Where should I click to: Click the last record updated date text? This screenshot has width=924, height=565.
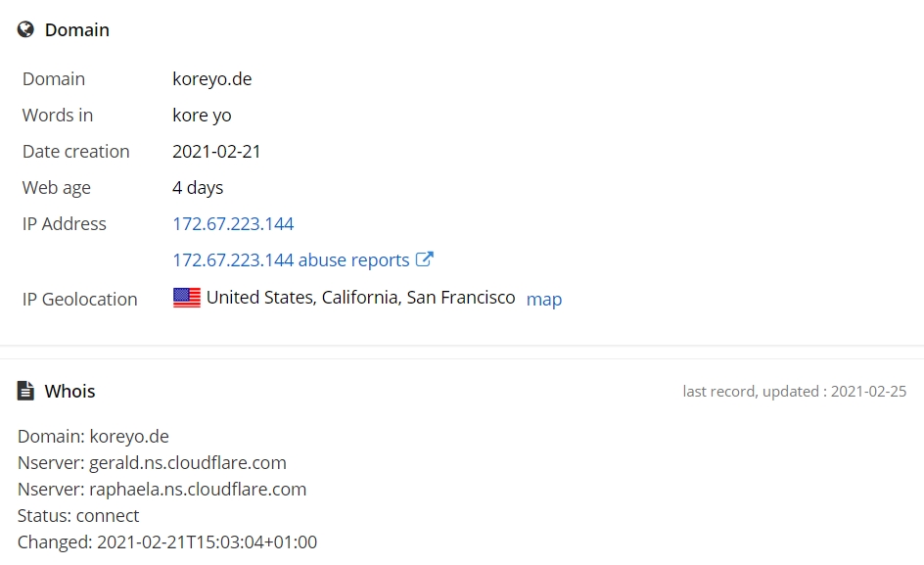[795, 391]
